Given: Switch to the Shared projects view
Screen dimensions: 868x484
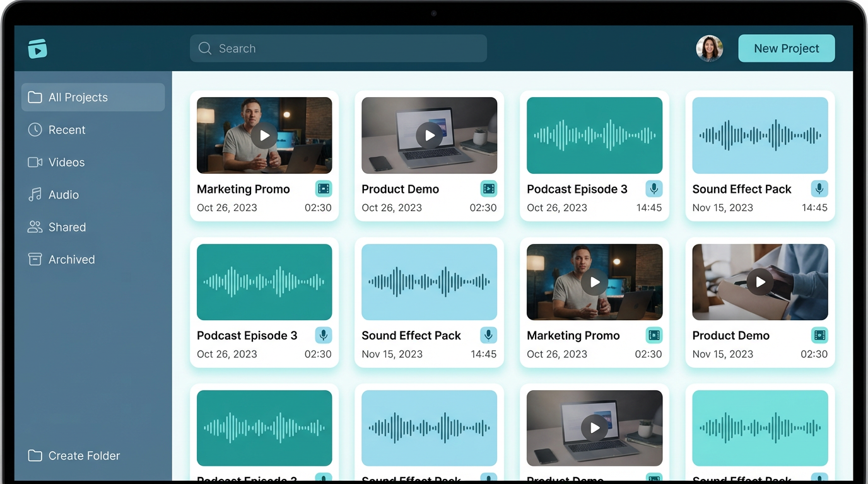Looking at the screenshot, I should 67,227.
